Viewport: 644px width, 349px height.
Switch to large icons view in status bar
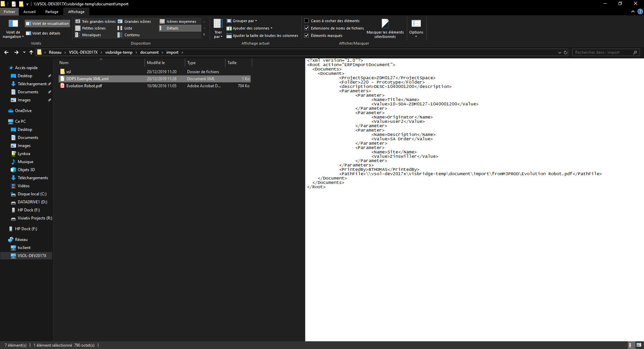point(639,345)
